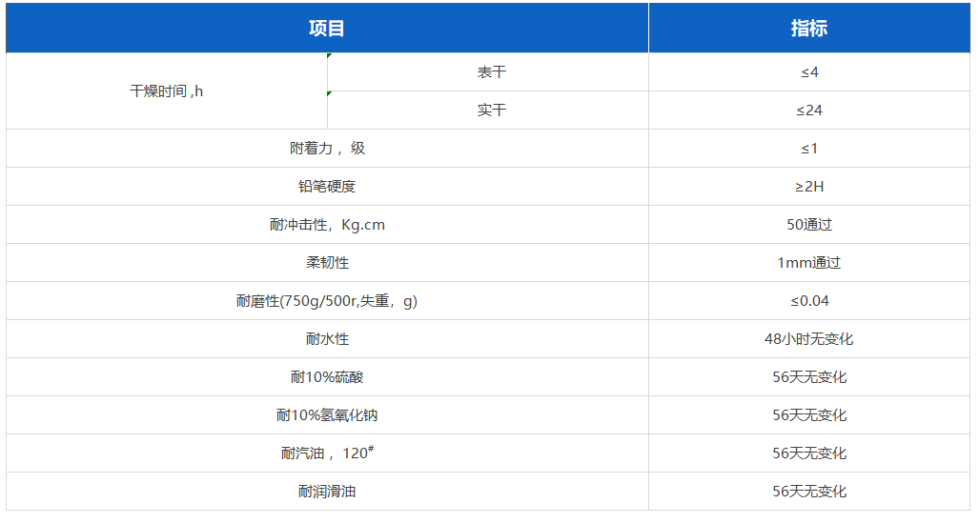The width and height of the screenshot is (980, 524).
Task: Click the 铅笔硬度 row label
Action: point(327,187)
